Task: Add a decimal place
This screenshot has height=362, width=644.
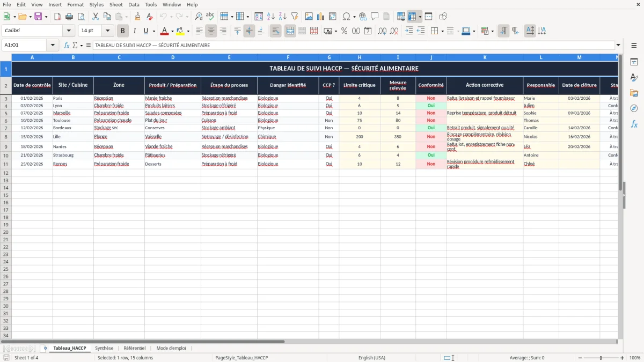Action: (x=383, y=31)
